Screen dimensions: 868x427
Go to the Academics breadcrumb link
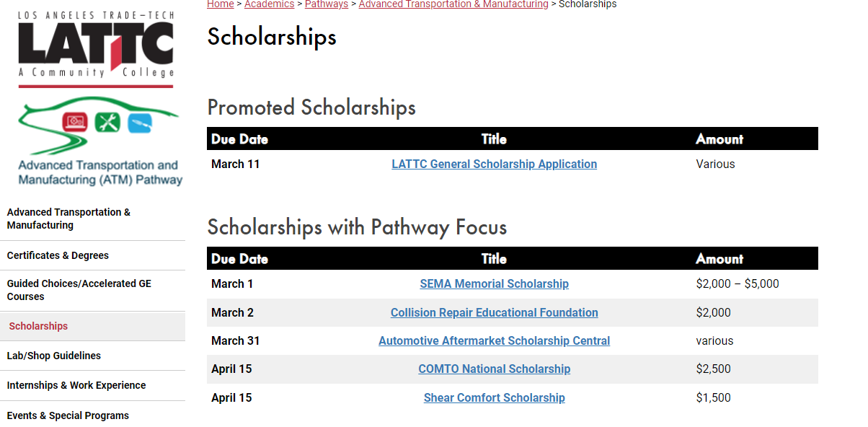(x=269, y=4)
